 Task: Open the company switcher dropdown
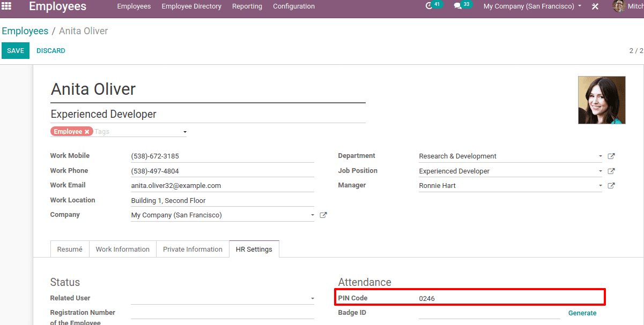tap(532, 6)
